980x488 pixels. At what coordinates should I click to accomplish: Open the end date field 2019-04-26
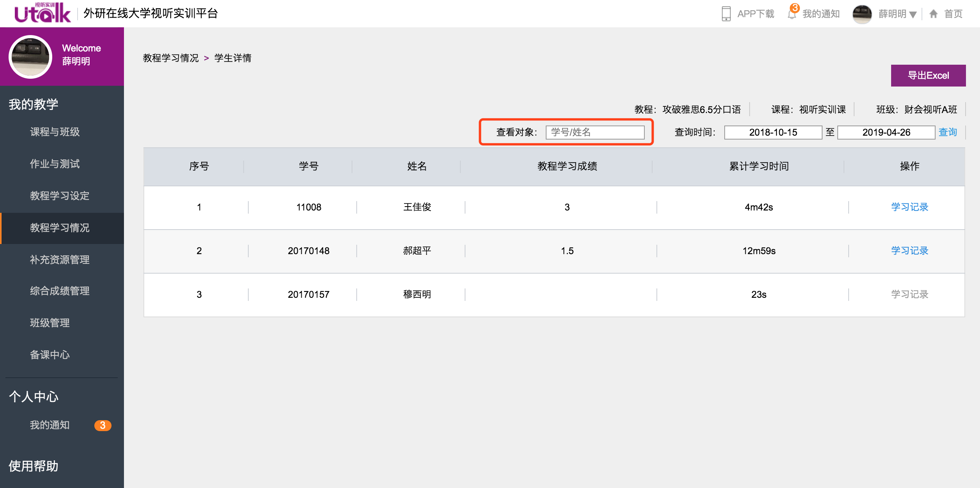point(886,133)
